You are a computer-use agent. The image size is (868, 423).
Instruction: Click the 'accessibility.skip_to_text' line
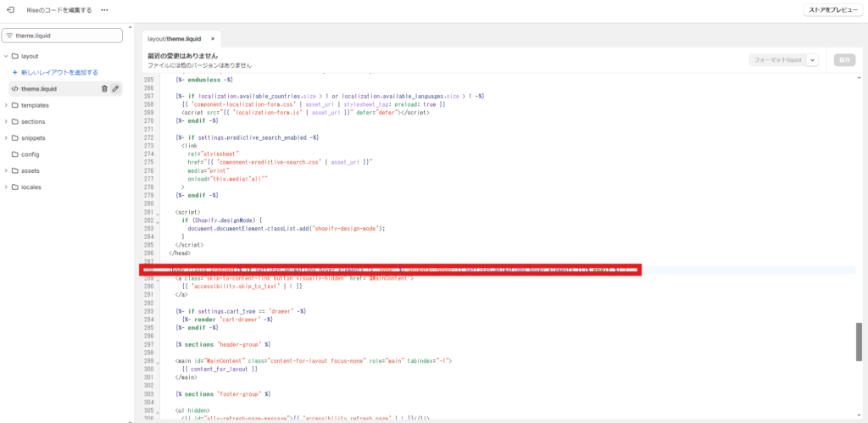(241, 287)
